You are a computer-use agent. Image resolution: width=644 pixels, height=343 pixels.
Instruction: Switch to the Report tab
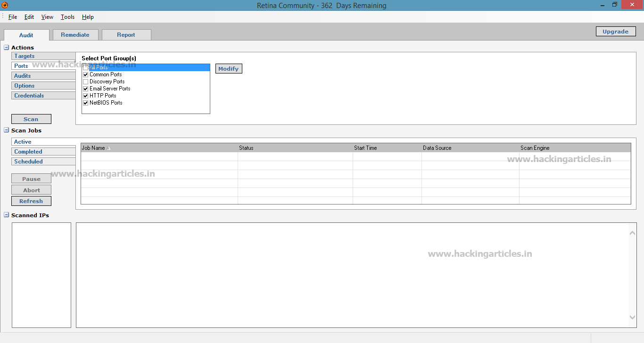click(x=126, y=35)
